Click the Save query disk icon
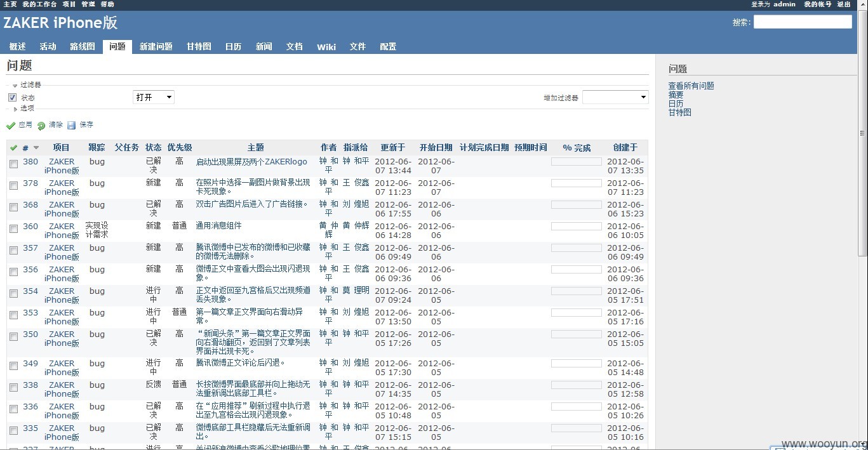The width and height of the screenshot is (868, 450). click(72, 126)
